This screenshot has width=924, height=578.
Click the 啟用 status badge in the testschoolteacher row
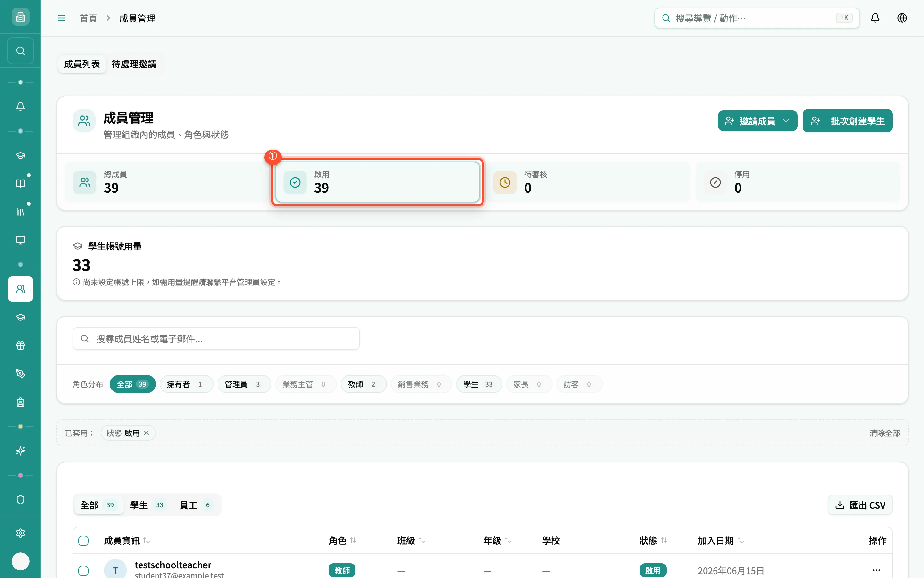653,570
